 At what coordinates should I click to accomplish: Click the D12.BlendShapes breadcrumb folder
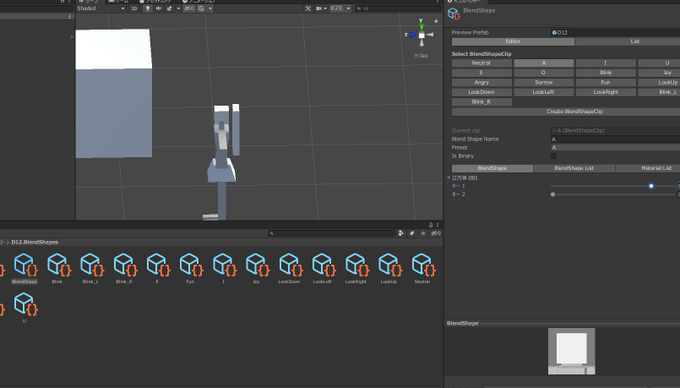(35, 242)
